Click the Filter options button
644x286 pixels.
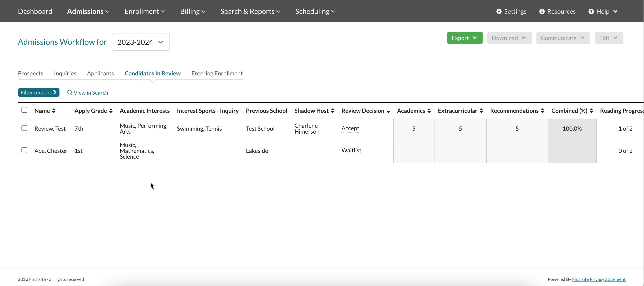(x=38, y=93)
